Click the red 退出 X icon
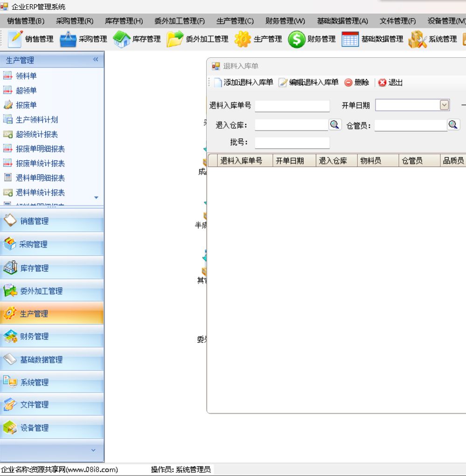Image resolution: width=466 pixels, height=476 pixels. [x=382, y=83]
